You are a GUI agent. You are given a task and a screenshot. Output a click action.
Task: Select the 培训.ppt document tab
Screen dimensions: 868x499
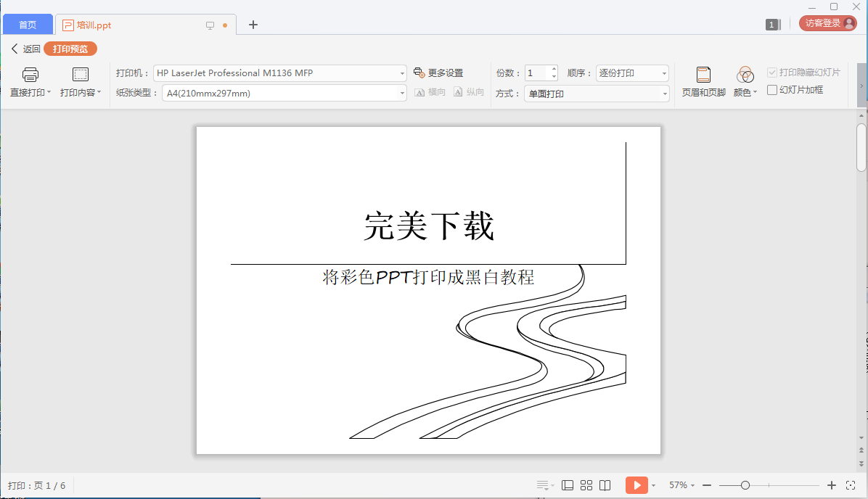point(94,25)
